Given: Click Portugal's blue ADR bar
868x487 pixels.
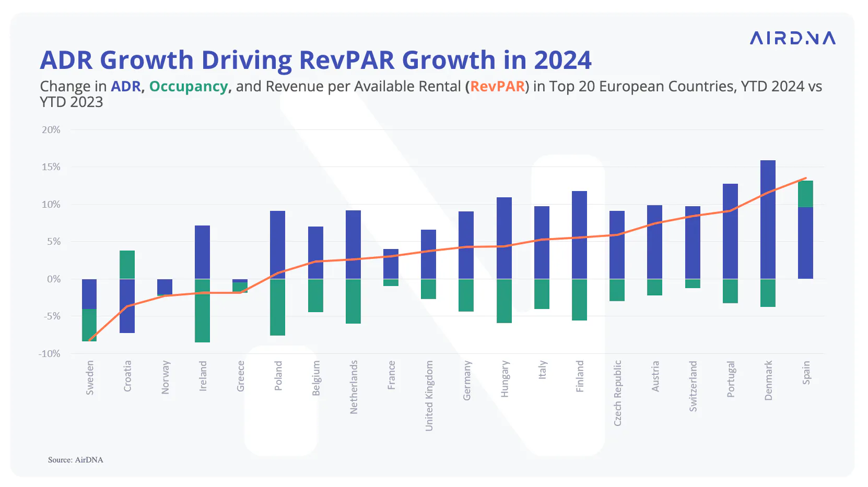Looking at the screenshot, I should click(730, 231).
